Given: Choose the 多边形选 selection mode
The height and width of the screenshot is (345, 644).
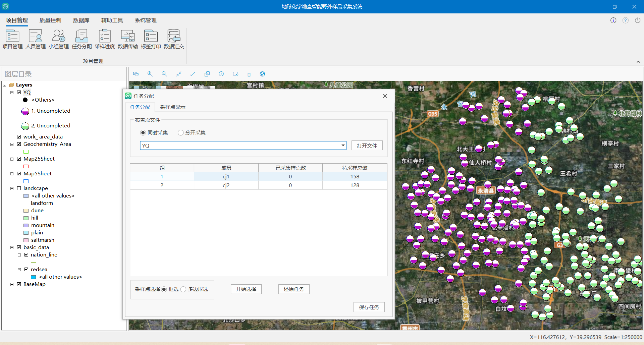Looking at the screenshot, I should [183, 289].
